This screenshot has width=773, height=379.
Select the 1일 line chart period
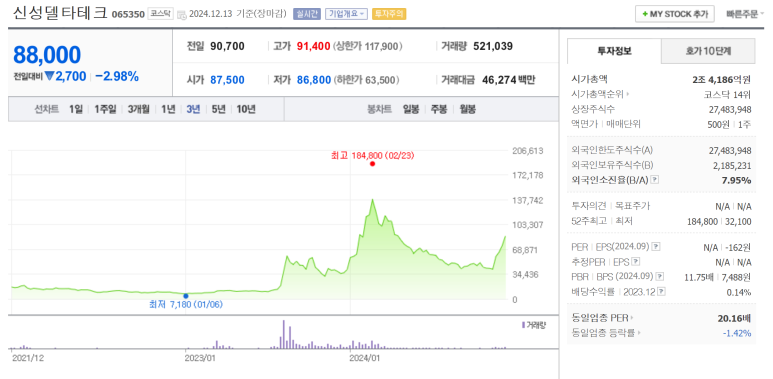(x=76, y=109)
